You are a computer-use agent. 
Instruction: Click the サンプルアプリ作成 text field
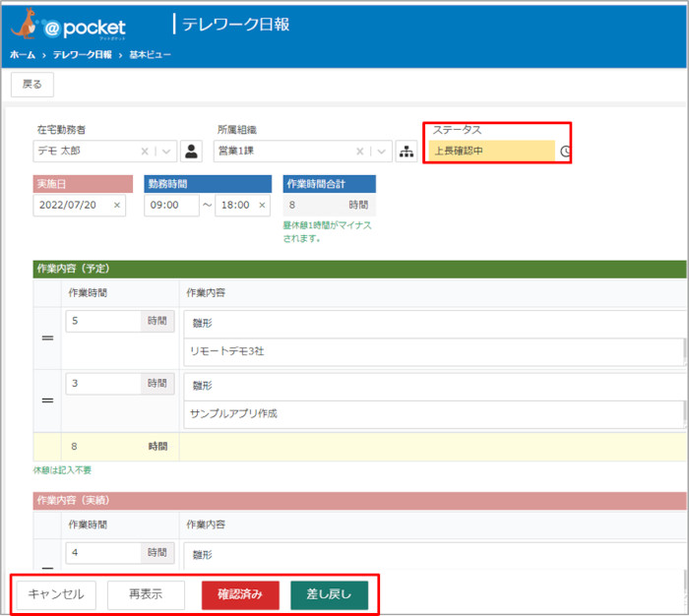click(x=434, y=414)
